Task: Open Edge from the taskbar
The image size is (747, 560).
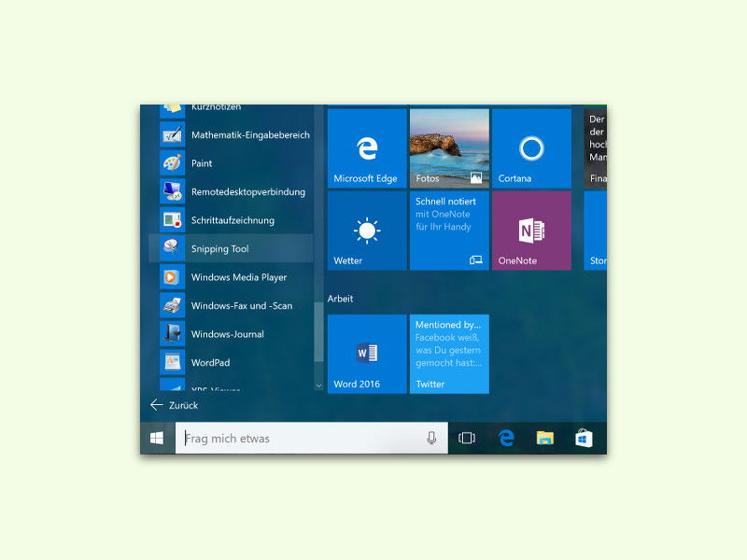Action: 506,438
